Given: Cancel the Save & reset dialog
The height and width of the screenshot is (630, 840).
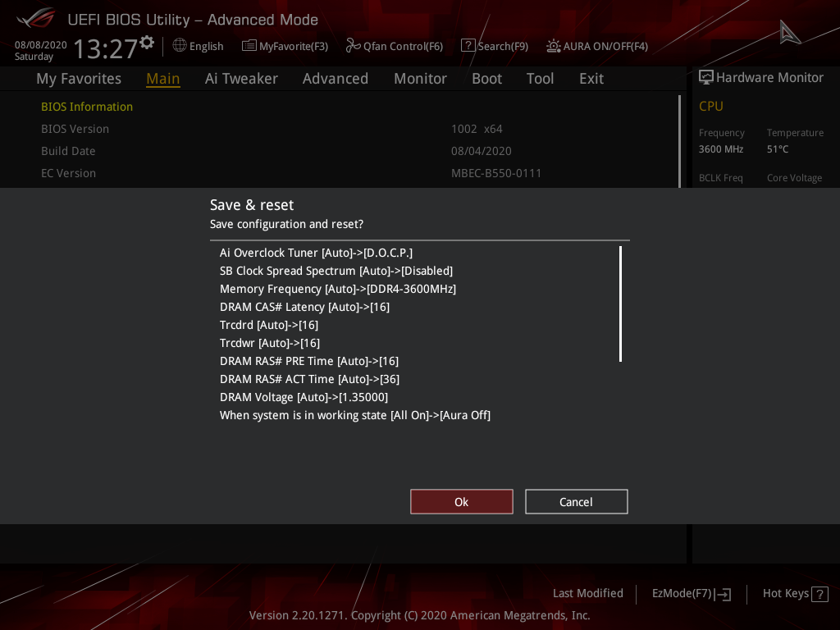Looking at the screenshot, I should click(577, 502).
